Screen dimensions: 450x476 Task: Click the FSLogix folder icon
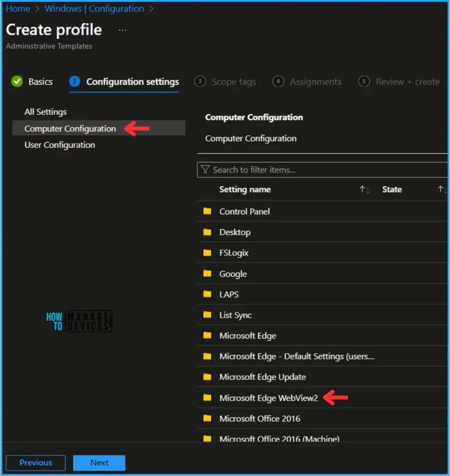click(x=207, y=252)
